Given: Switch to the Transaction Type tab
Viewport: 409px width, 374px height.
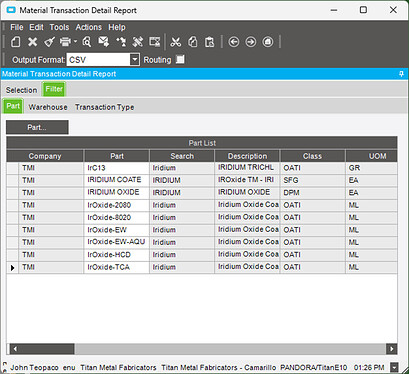Looking at the screenshot, I should [x=105, y=107].
